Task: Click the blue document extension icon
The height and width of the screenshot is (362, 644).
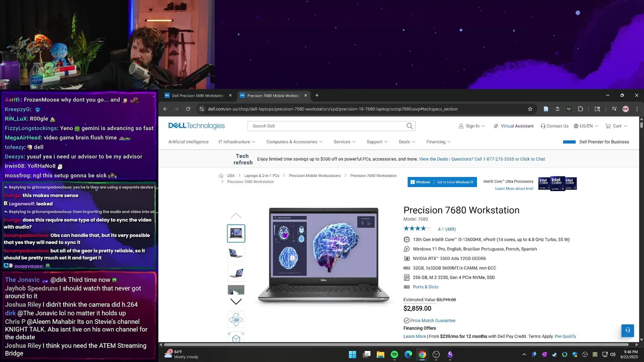Action: (546, 109)
